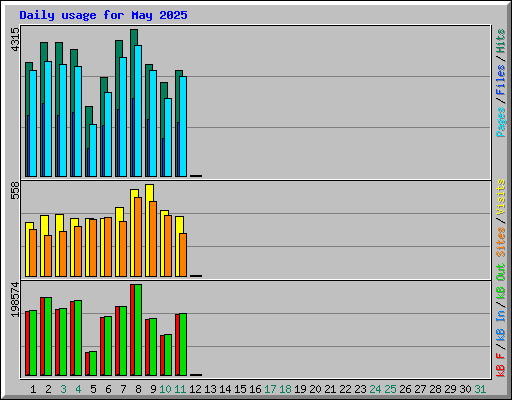Click the orange sites bar for day 11
This screenshot has height=400, width=512.
tap(183, 255)
